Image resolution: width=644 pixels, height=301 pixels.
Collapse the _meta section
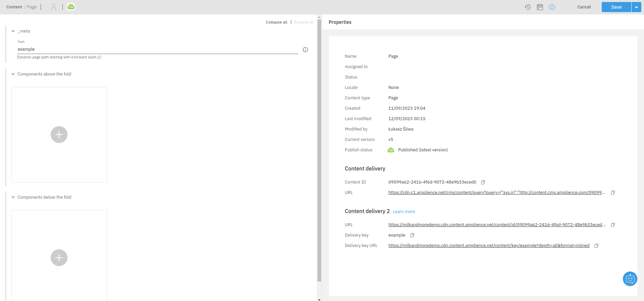[13, 31]
